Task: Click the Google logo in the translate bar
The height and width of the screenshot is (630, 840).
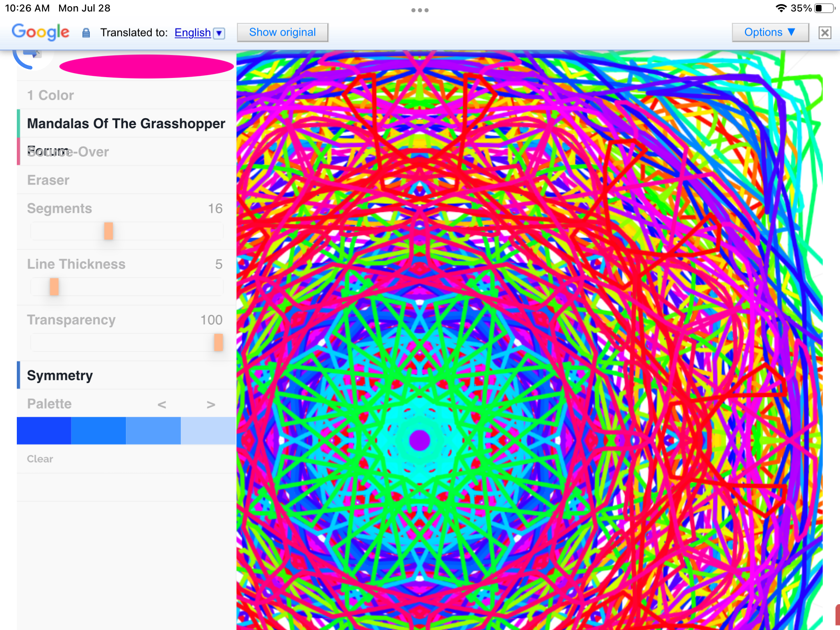Action: pos(41,32)
